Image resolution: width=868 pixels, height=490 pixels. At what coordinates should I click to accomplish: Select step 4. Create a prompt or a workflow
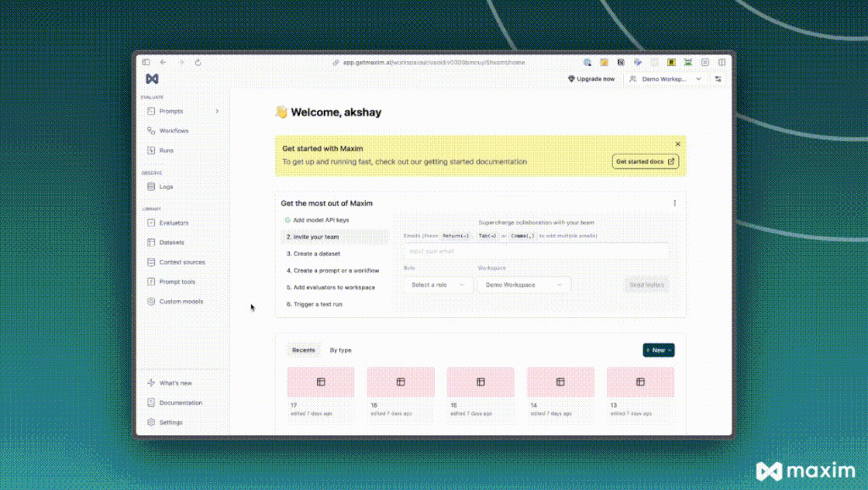pyautogui.click(x=334, y=271)
